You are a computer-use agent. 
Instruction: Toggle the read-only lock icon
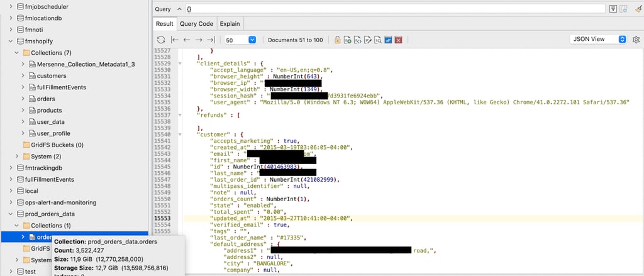click(337, 40)
